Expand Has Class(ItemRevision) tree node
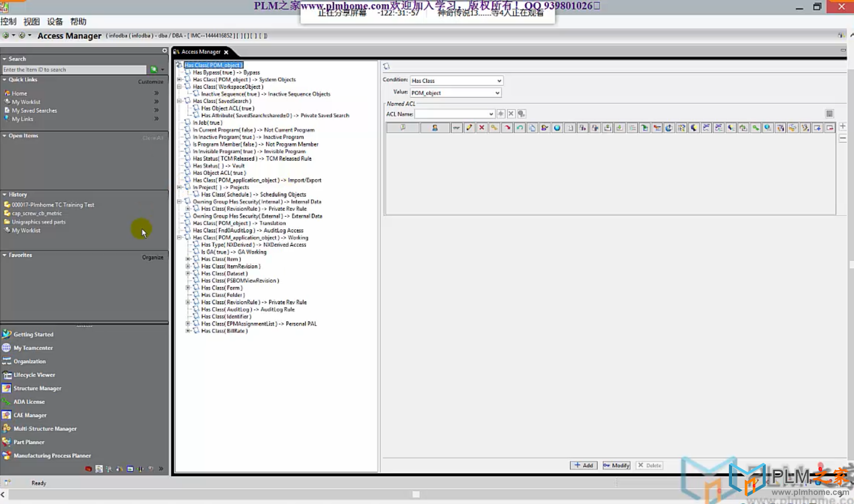The height and width of the screenshot is (504, 854). (188, 266)
